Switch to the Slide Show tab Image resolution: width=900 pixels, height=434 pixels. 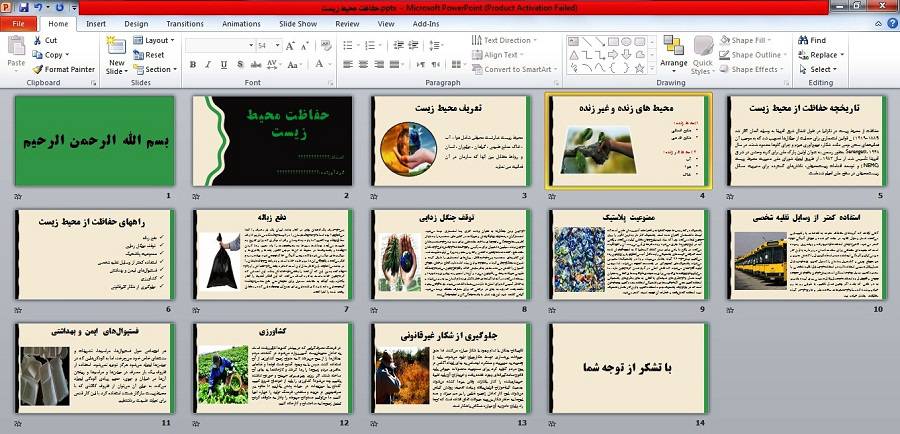click(x=298, y=24)
